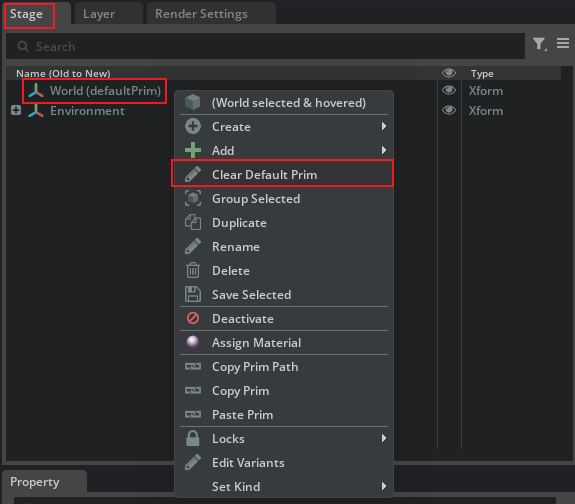The height and width of the screenshot is (504, 575).
Task: Click the pencil icon beside Edit Variants
Action: [193, 462]
